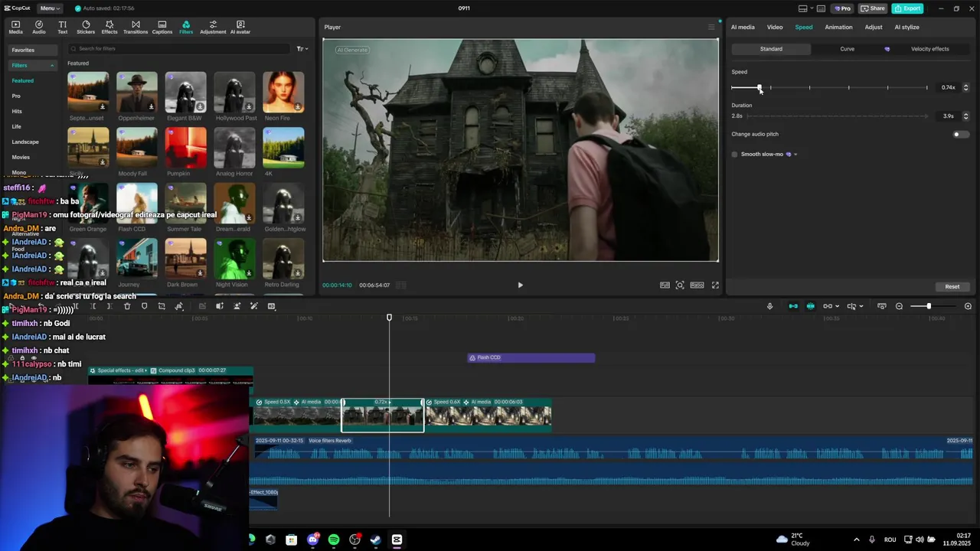The width and height of the screenshot is (980, 551).
Task: Open the Audio library
Action: tap(38, 28)
